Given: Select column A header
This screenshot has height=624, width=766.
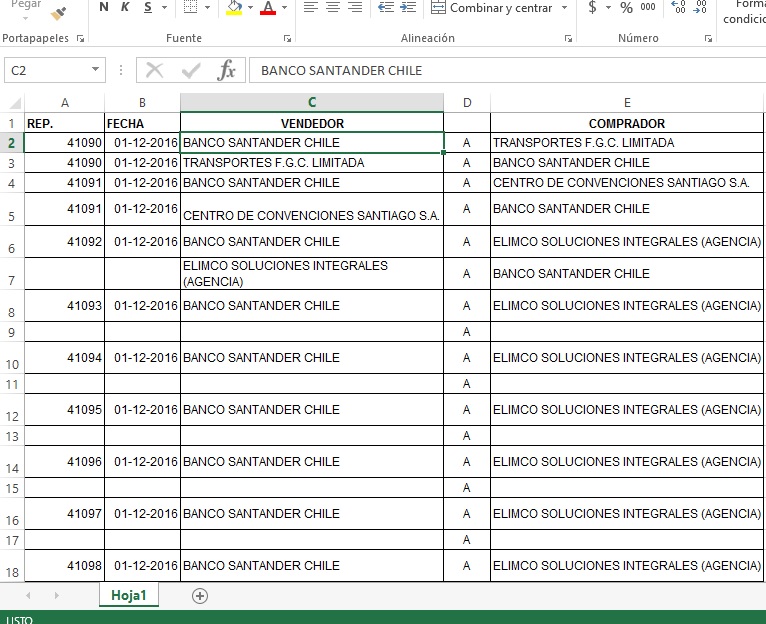Looking at the screenshot, I should 64,103.
